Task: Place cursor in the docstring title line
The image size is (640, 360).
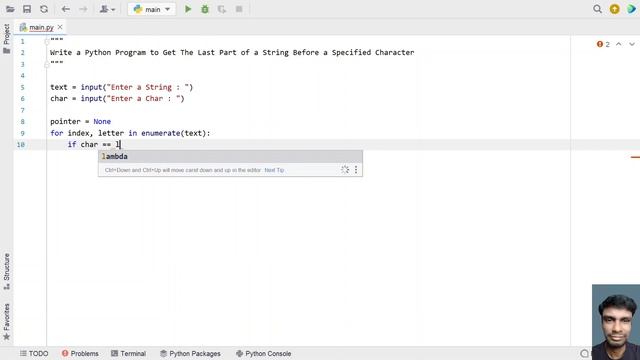Action: (232, 53)
